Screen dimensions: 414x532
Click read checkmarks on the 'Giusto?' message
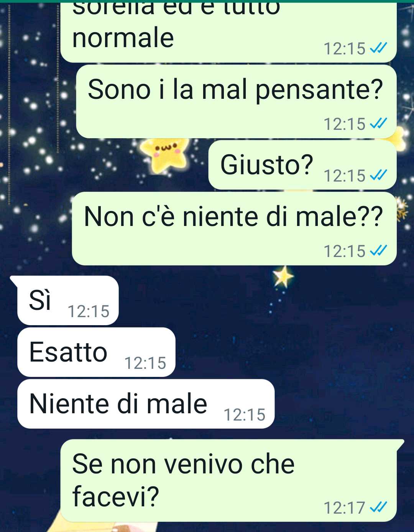click(378, 175)
